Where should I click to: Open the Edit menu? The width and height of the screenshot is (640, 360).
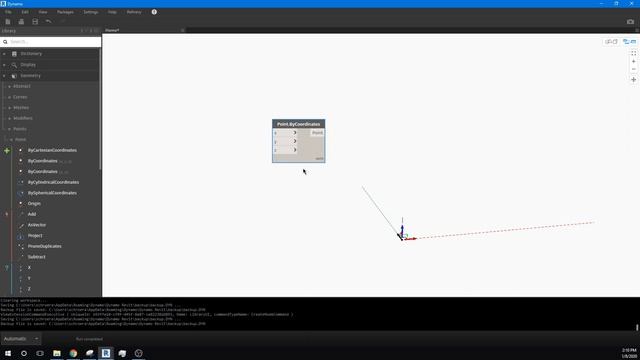(x=25, y=12)
